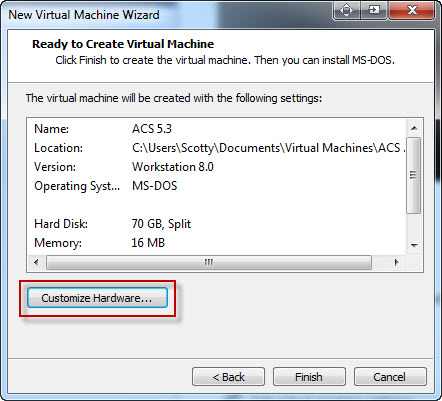Click the horizontal scrollbar right arrow
This screenshot has height=401, width=442.
click(396, 262)
